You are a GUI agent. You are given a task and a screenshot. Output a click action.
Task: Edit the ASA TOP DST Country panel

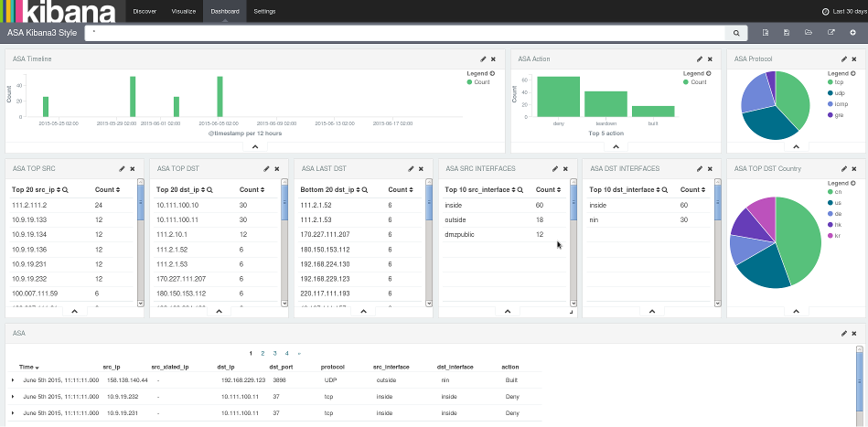click(x=844, y=169)
